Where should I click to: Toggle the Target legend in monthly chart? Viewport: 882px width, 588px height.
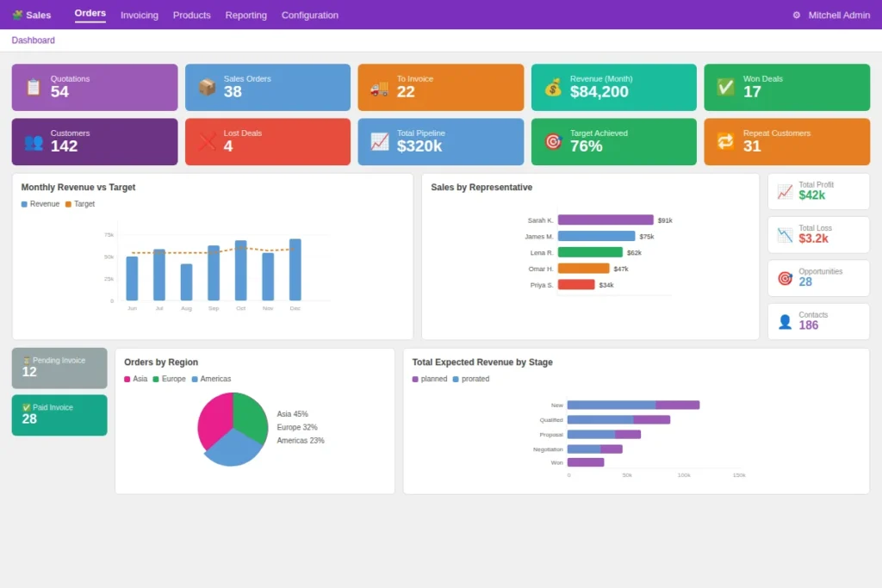click(80, 204)
